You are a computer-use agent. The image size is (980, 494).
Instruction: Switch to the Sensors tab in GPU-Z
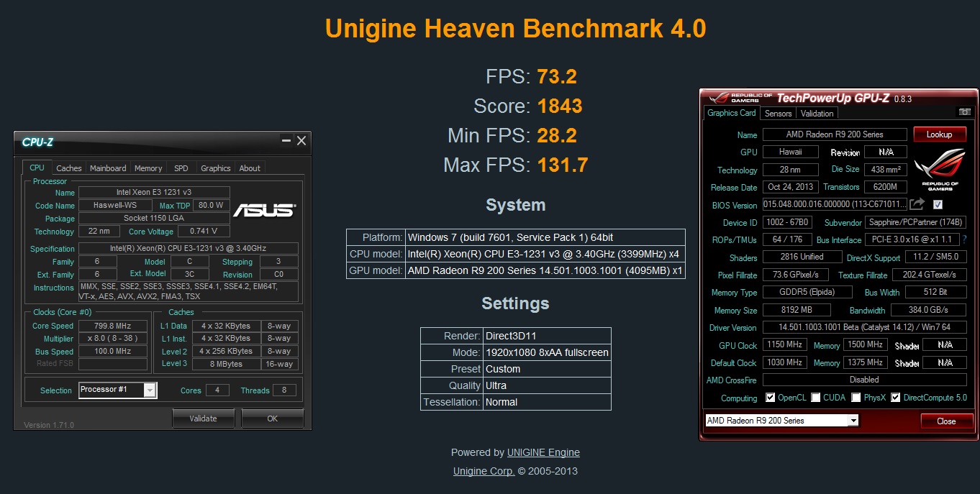pos(778,114)
